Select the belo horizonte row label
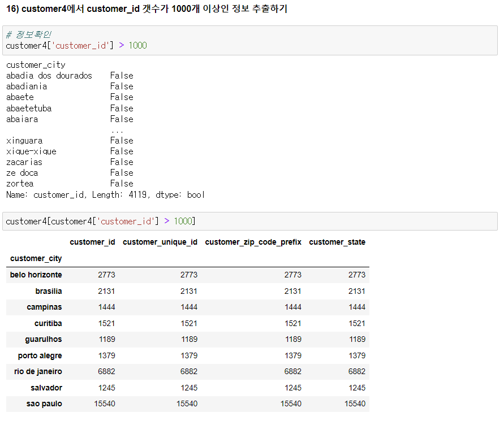 coord(36,275)
